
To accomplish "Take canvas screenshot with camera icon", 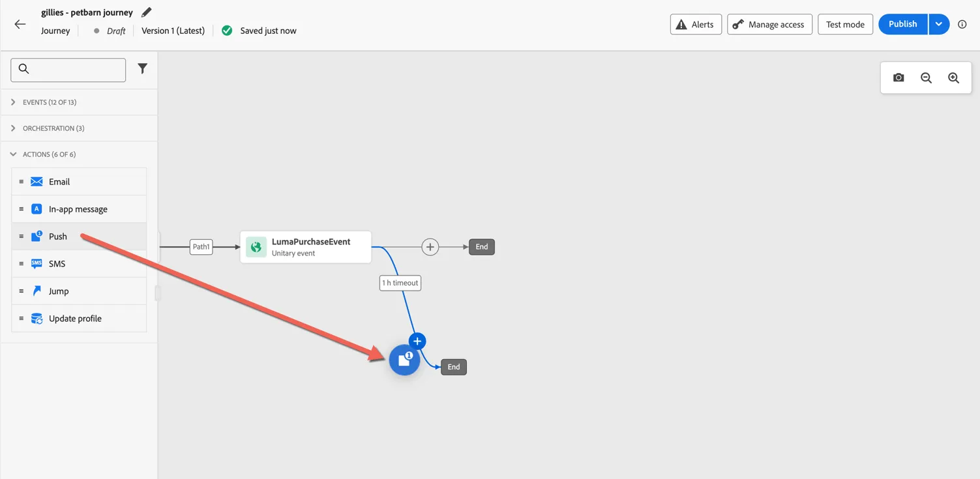I will tap(898, 78).
